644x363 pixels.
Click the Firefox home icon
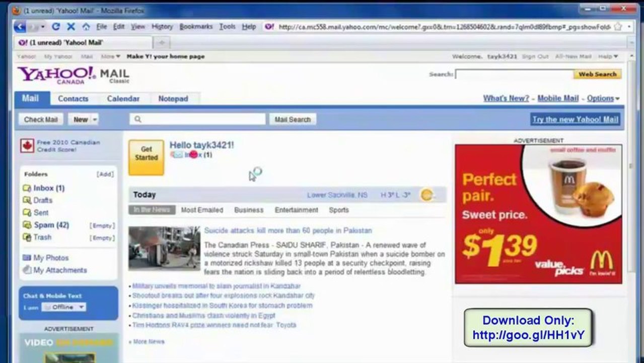click(x=86, y=27)
